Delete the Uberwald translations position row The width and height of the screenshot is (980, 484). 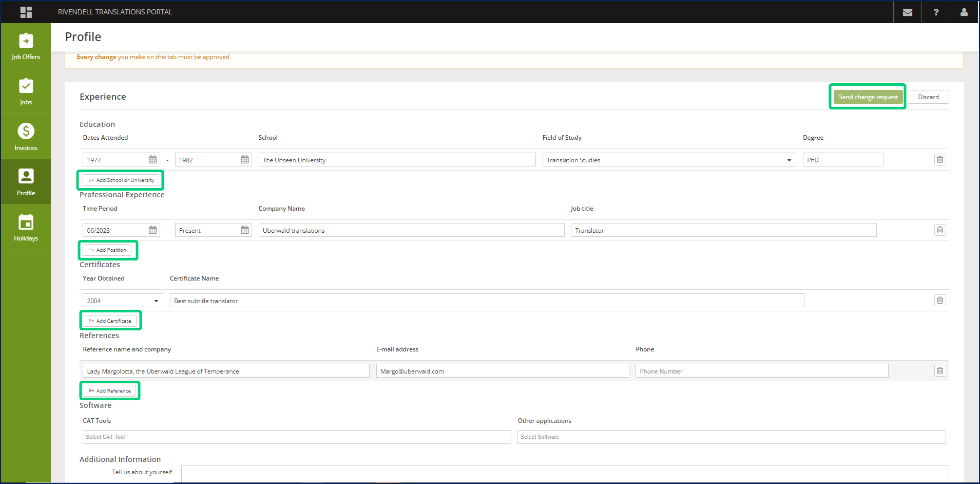point(940,230)
